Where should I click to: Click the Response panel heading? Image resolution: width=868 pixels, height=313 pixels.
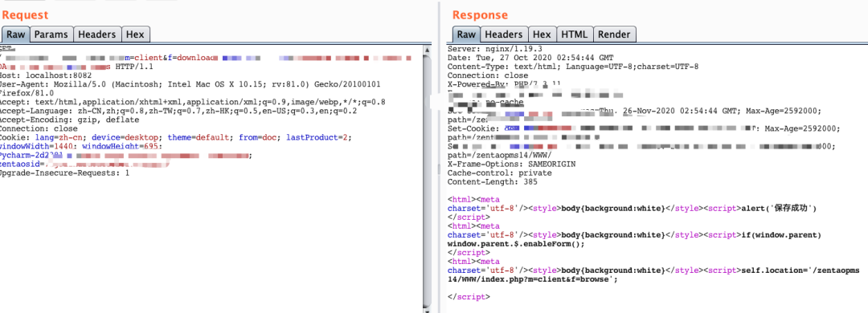click(x=480, y=15)
